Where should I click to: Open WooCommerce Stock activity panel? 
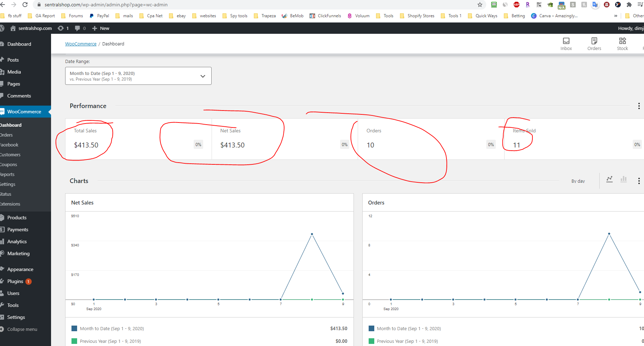623,44
